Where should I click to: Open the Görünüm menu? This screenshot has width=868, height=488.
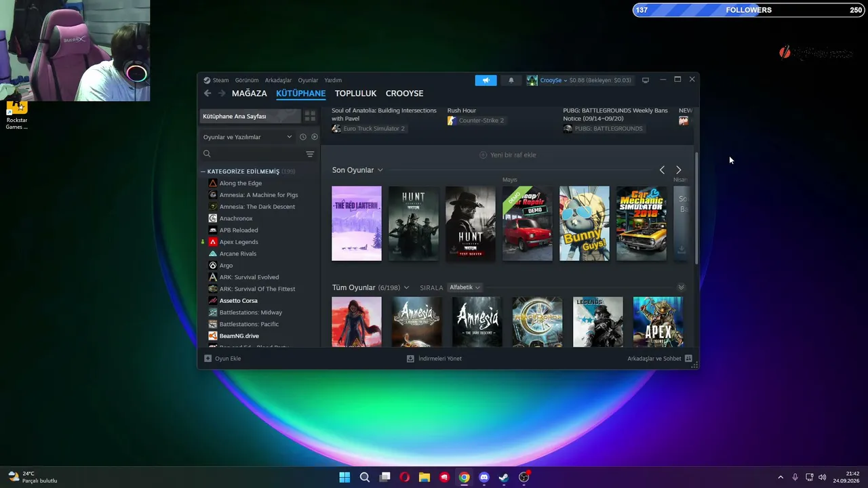pos(247,80)
